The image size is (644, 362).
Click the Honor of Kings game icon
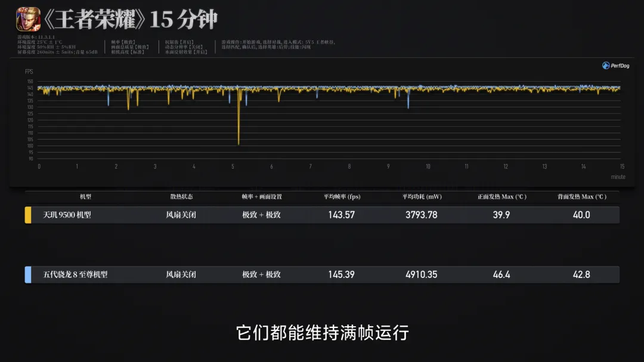28,19
